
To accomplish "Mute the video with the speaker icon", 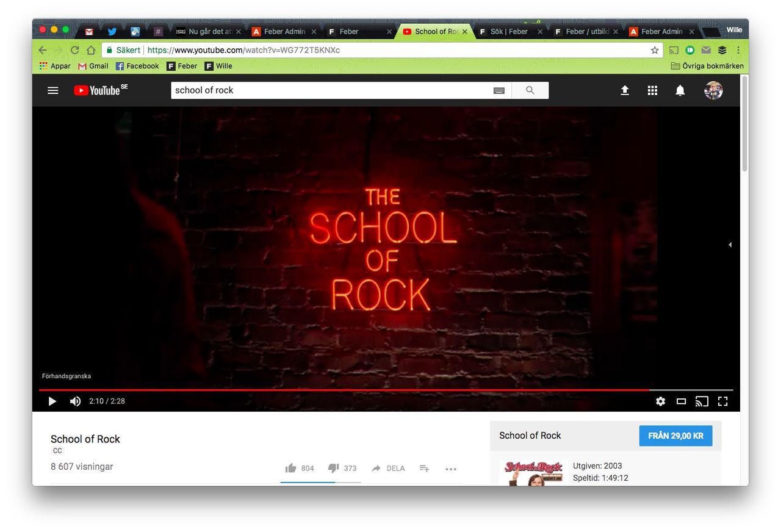I will coord(75,401).
